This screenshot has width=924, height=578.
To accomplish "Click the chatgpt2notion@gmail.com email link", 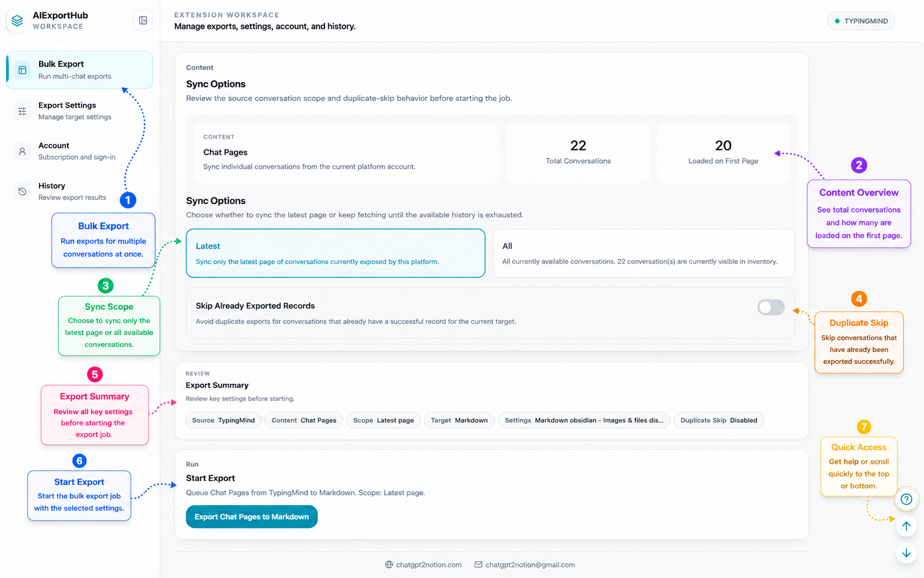I will 530,565.
